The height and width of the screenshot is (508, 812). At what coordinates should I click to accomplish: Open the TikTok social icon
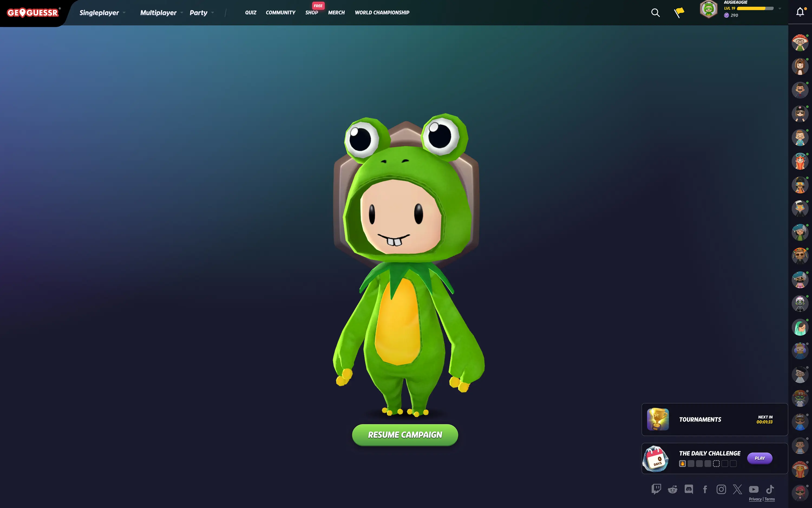tap(770, 489)
